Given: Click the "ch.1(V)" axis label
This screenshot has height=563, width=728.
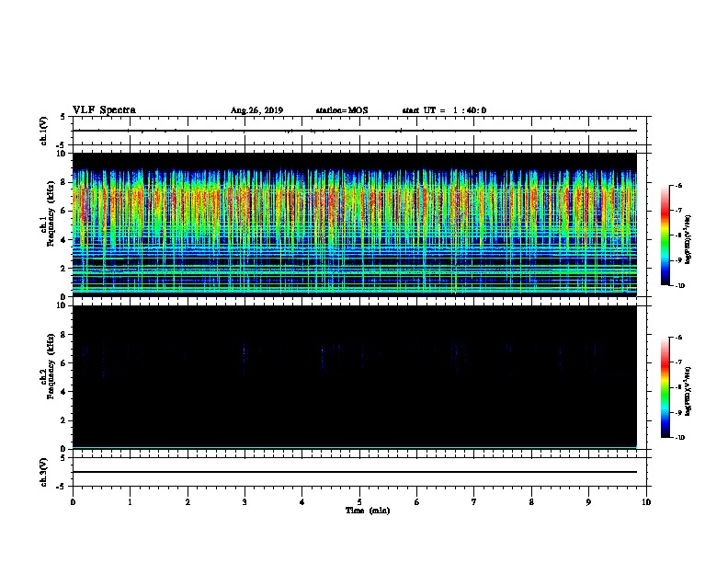Looking at the screenshot, I should (x=44, y=131).
